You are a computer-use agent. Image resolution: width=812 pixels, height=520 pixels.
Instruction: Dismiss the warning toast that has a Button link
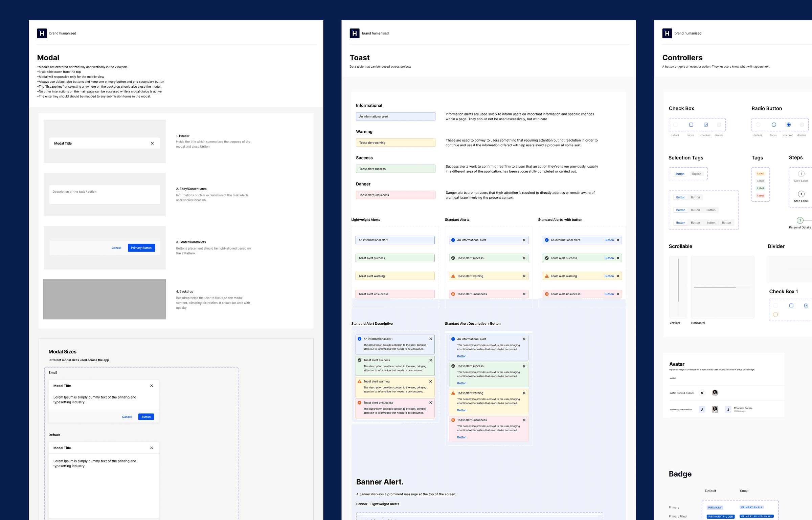[618, 276]
